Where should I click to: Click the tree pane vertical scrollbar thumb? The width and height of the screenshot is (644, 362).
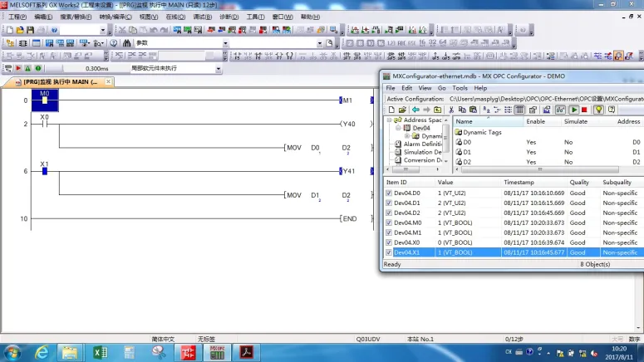click(x=445, y=138)
